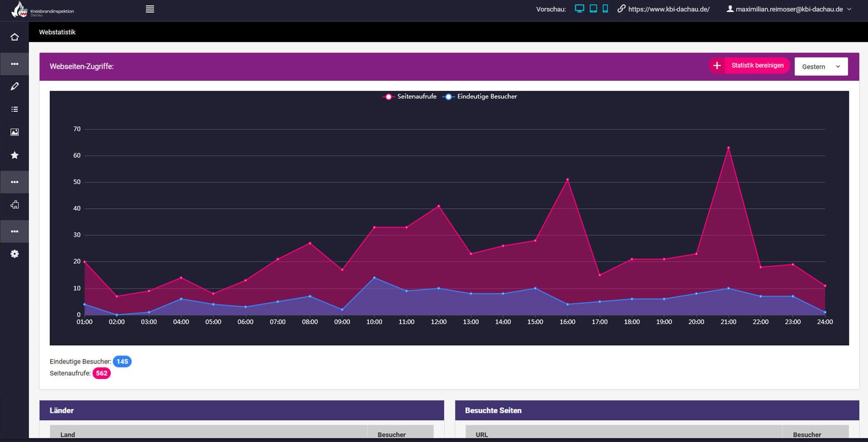Click the 21:00 peak data point
Viewport: 868px width, 442px height.
(728, 148)
